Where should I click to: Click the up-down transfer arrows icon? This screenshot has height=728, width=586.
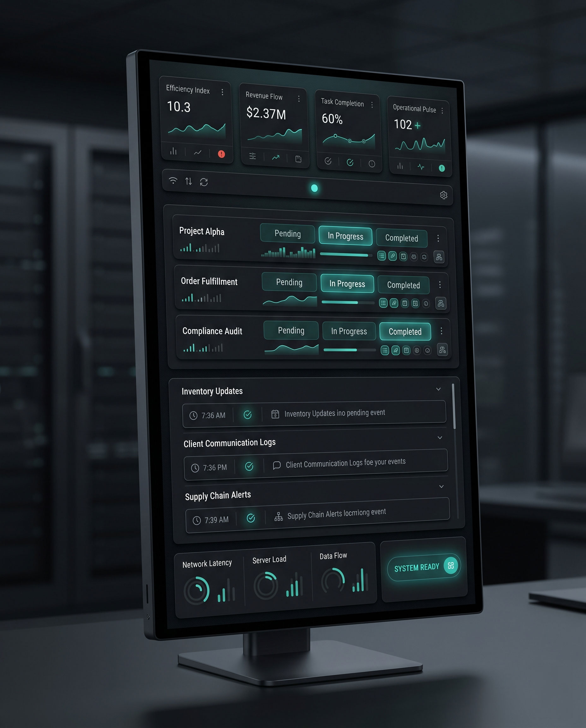pyautogui.click(x=188, y=181)
